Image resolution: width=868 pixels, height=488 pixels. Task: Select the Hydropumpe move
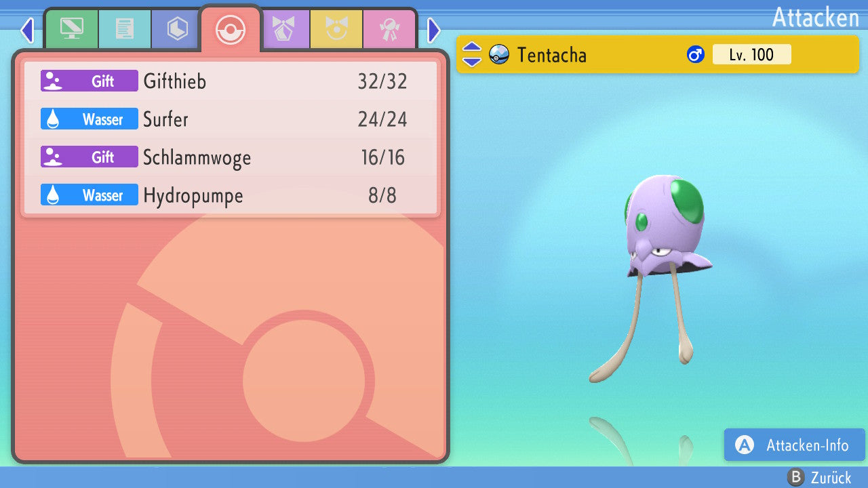231,195
